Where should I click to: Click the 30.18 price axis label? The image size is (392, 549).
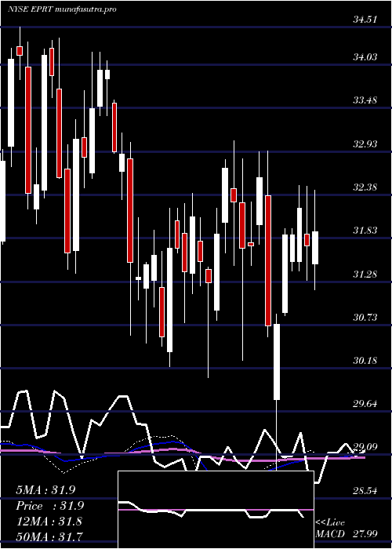click(365, 361)
